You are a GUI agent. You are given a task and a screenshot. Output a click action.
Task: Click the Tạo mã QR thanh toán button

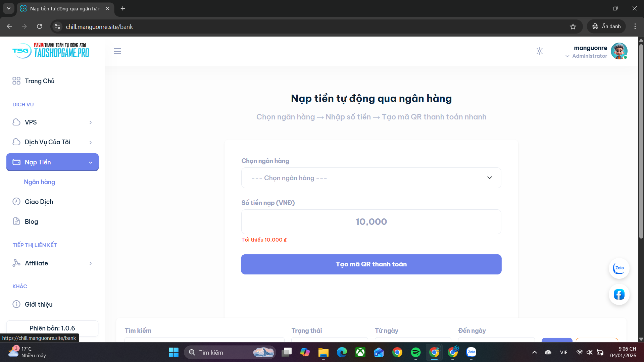pos(371,264)
